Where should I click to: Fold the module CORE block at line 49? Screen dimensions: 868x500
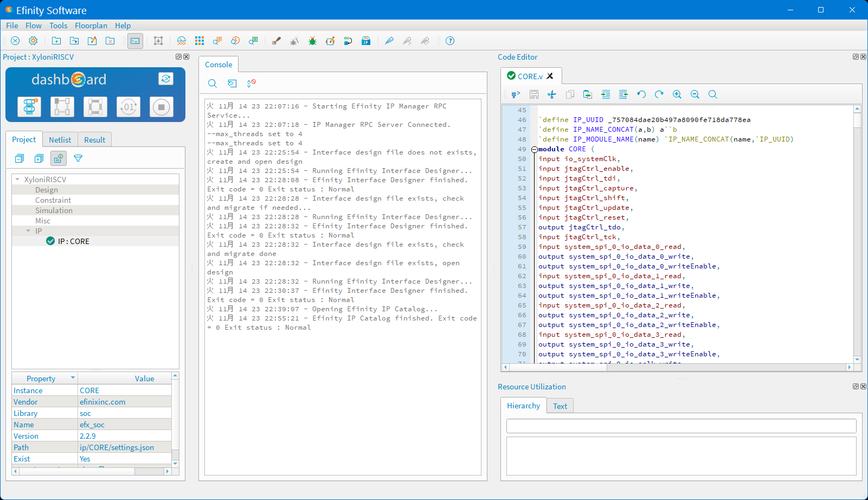[x=534, y=149]
